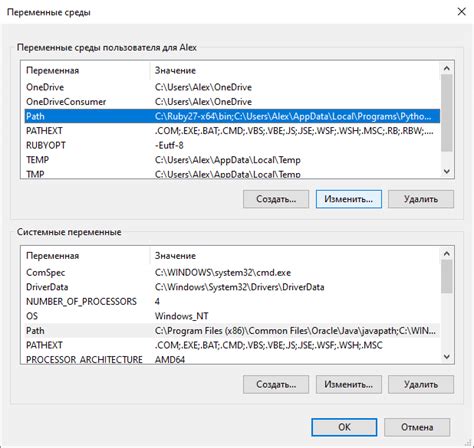Delete selected user variable with Удалить
The image size is (474, 448).
(421, 199)
